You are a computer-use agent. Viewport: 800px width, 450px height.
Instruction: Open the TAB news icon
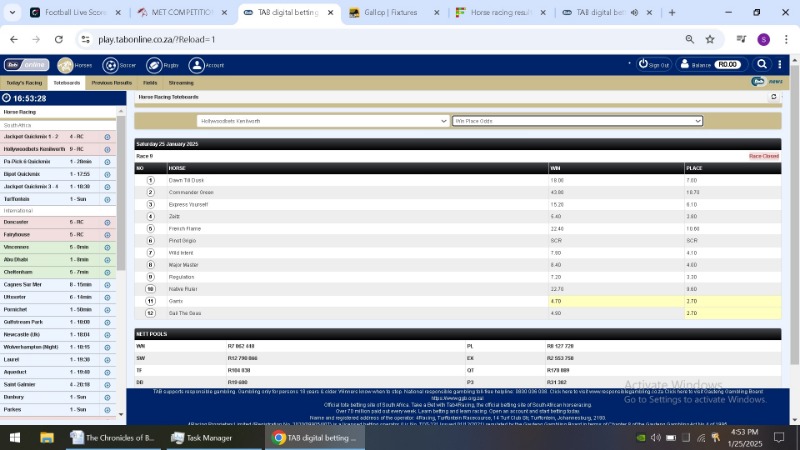click(760, 82)
